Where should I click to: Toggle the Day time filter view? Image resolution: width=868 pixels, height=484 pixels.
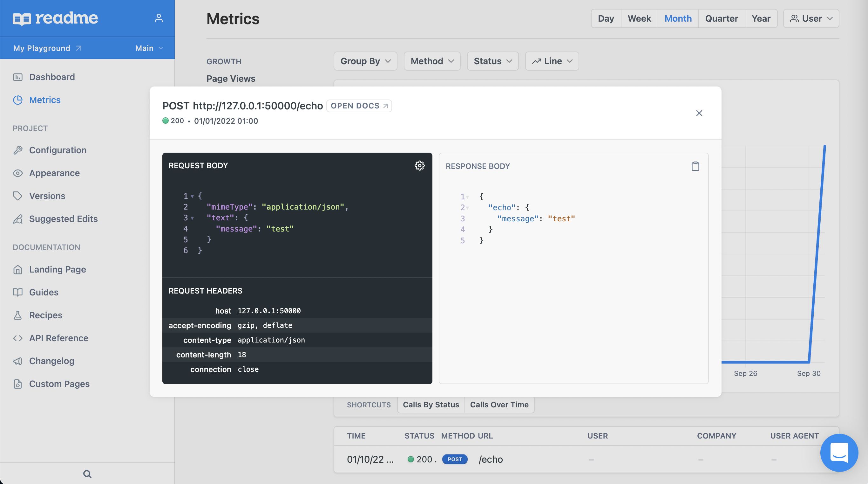[606, 18]
